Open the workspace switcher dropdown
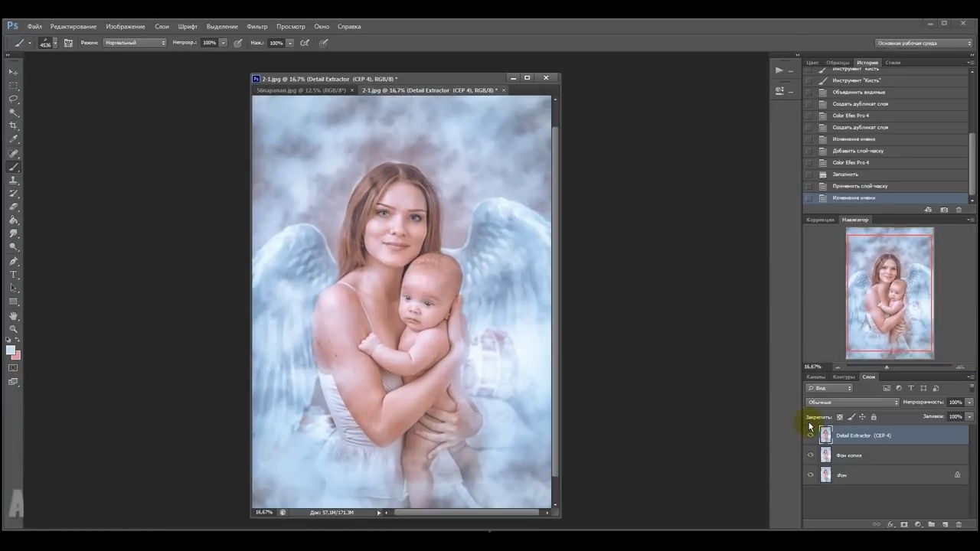The image size is (980, 551). pos(924,44)
